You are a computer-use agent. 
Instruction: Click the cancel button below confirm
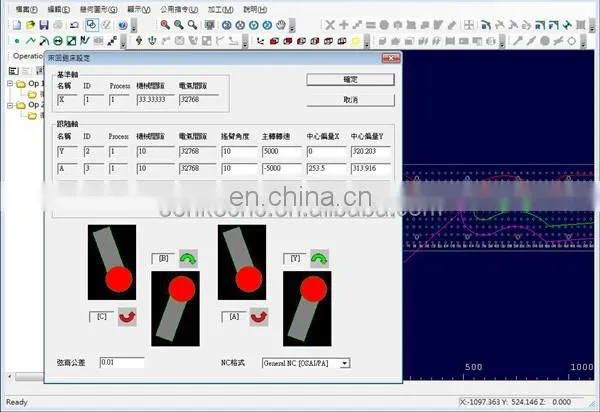[350, 100]
